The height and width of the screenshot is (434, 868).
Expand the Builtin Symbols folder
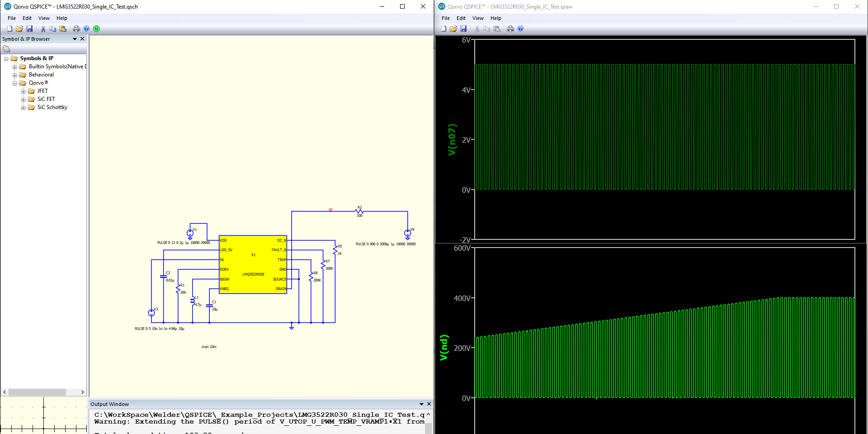[15, 67]
